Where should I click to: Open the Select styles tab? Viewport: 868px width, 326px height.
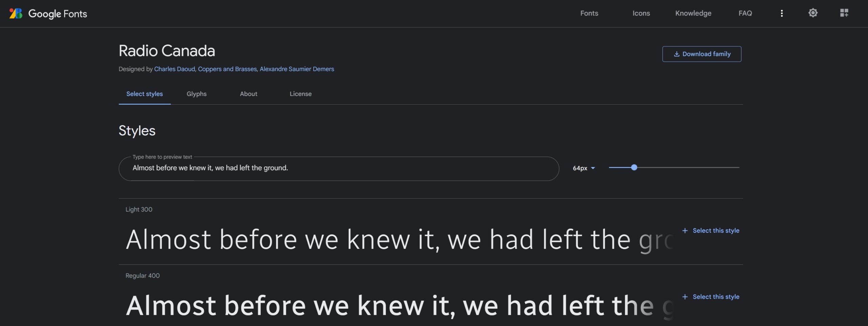click(144, 94)
